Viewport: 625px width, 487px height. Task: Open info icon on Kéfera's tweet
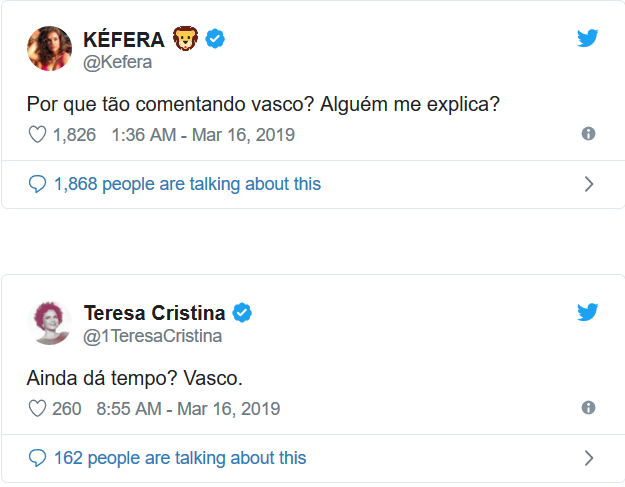coord(588,134)
